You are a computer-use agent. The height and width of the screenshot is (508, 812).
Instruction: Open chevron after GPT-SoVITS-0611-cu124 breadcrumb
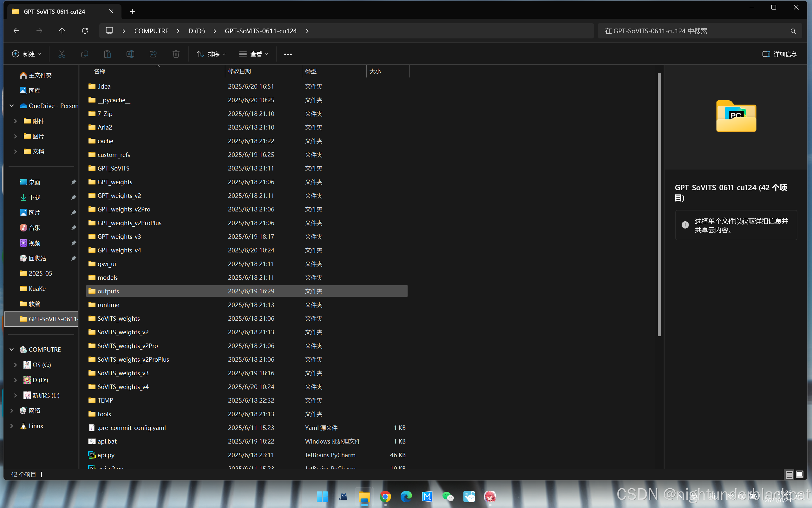307,31
